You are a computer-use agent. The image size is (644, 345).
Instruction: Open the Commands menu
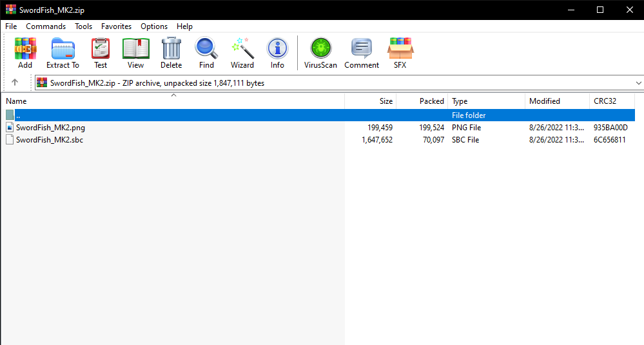coord(46,26)
